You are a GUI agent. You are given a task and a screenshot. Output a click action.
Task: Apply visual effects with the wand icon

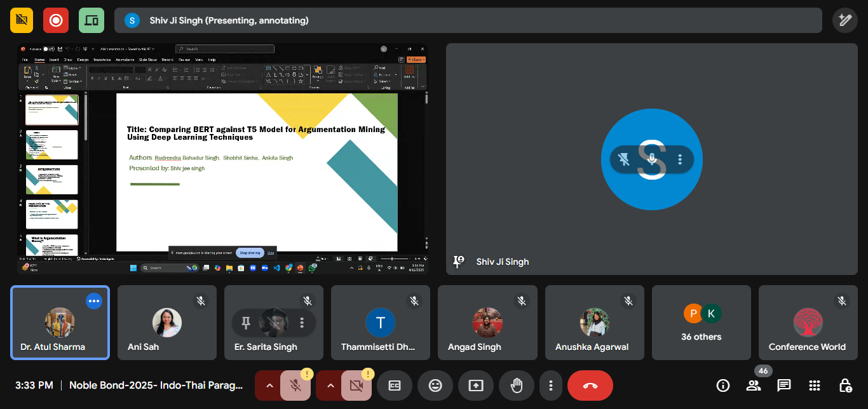click(844, 20)
